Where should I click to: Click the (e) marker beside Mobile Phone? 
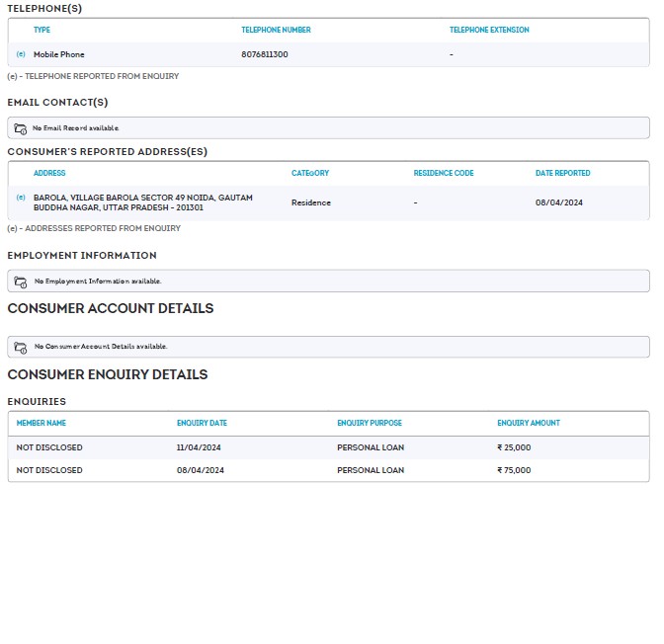(21, 54)
